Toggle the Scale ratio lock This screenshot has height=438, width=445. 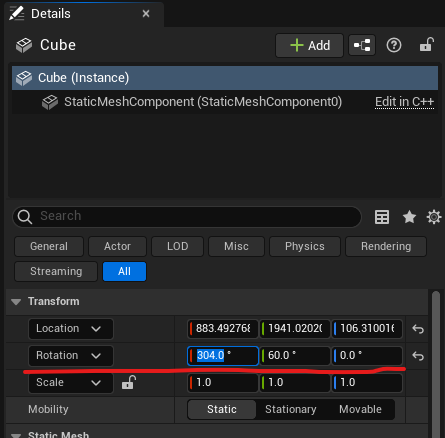click(x=129, y=382)
